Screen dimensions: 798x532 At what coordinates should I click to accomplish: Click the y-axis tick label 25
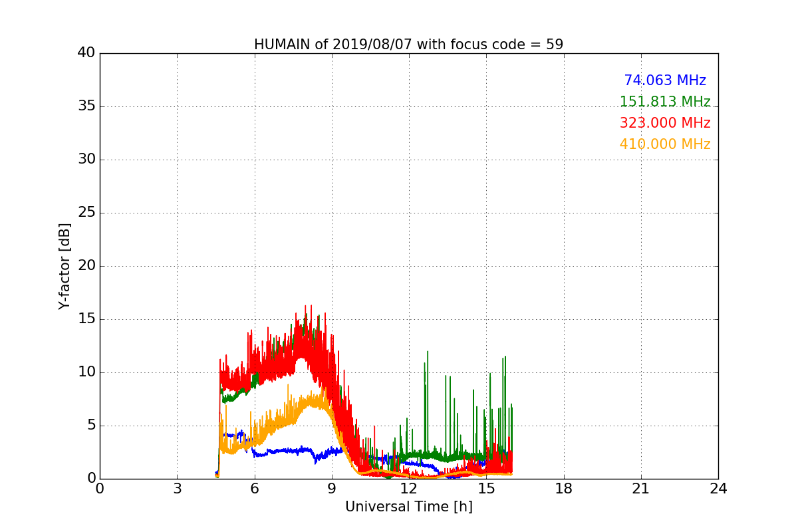coord(86,213)
